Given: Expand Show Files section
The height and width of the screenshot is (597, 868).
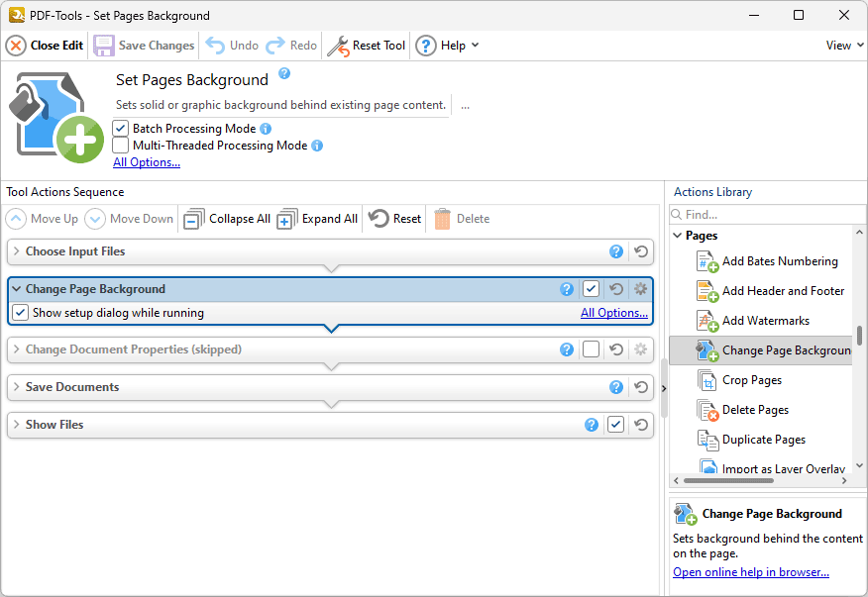Looking at the screenshot, I should click(17, 425).
